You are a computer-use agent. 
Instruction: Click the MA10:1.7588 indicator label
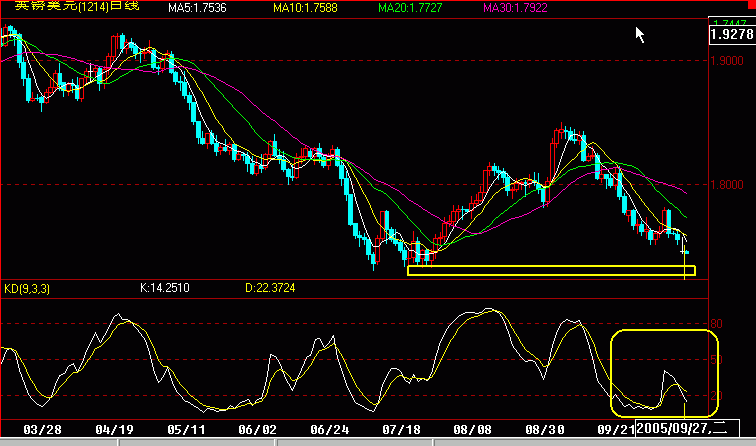[305, 8]
